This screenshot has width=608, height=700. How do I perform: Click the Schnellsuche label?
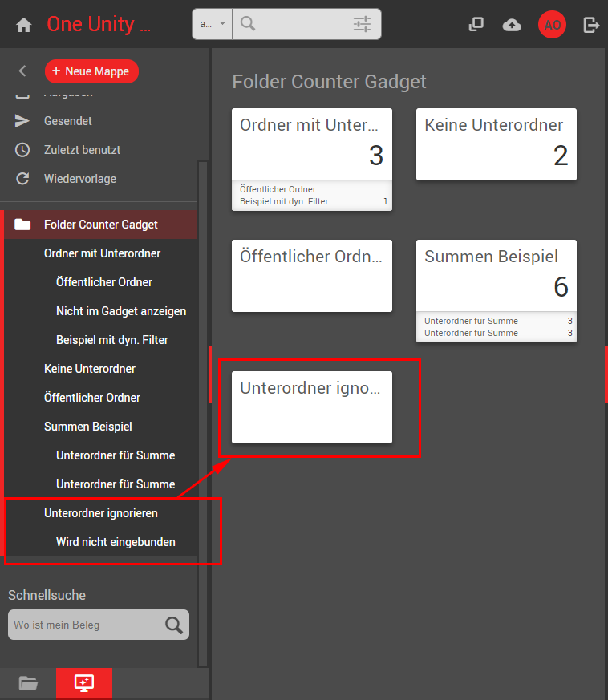coord(47,595)
